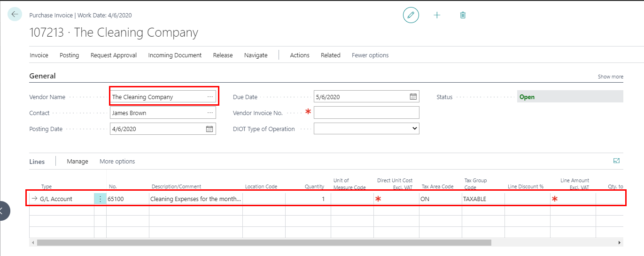Open the Posting menu

coord(70,55)
